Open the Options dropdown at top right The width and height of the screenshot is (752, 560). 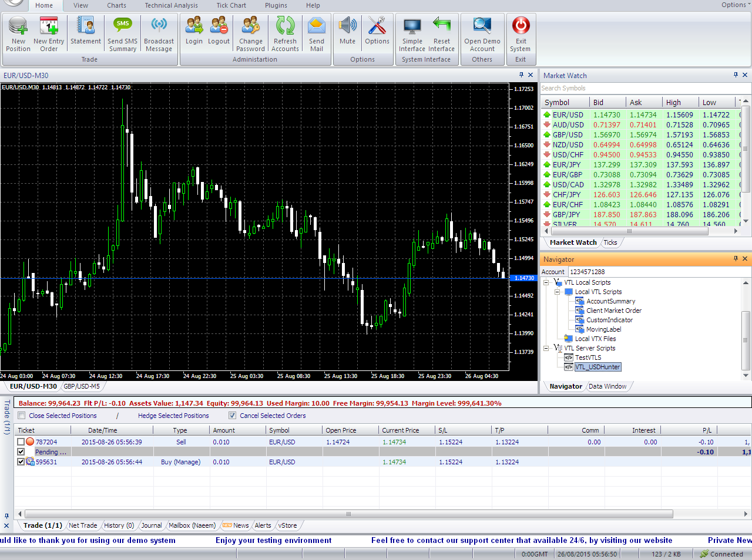point(736,5)
